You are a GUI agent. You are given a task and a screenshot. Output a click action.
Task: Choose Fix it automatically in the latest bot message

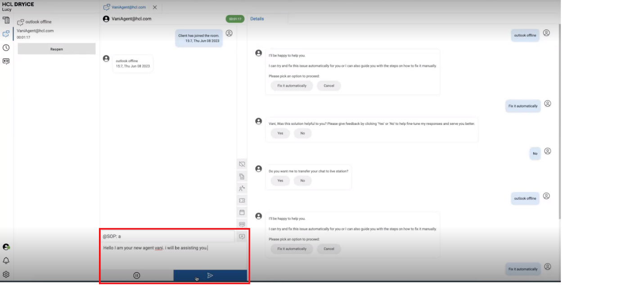[x=292, y=249]
